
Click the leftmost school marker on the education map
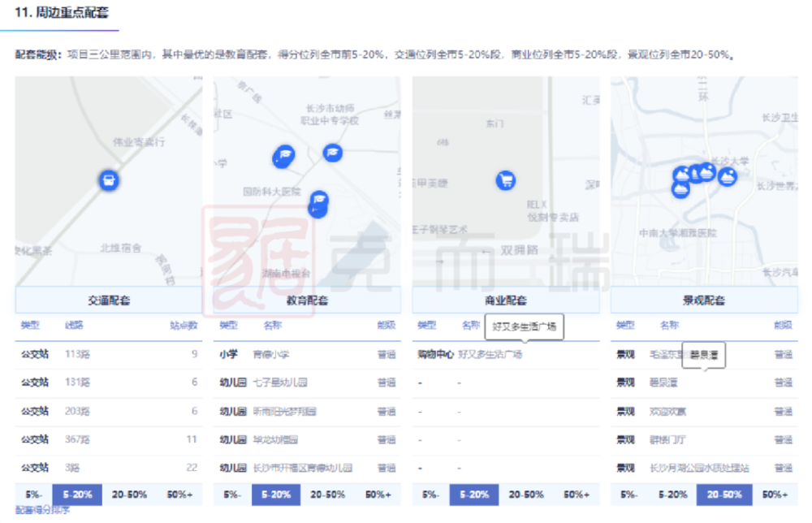click(x=283, y=157)
